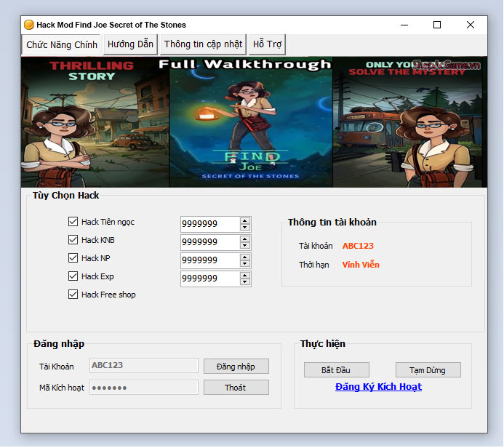Increase Hack NP value with up arrow

click(x=245, y=257)
